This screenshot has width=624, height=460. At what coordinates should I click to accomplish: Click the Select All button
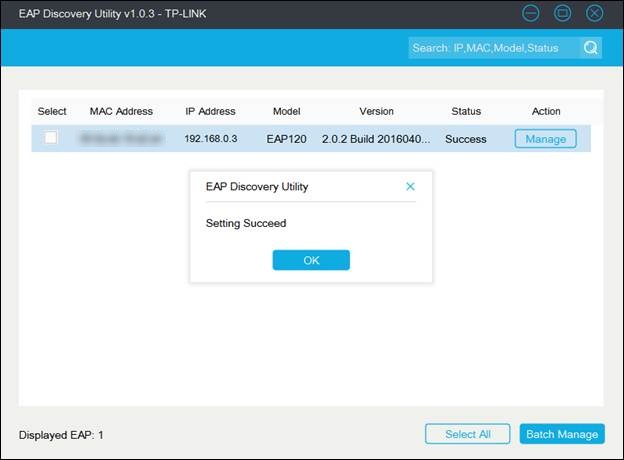click(x=468, y=434)
